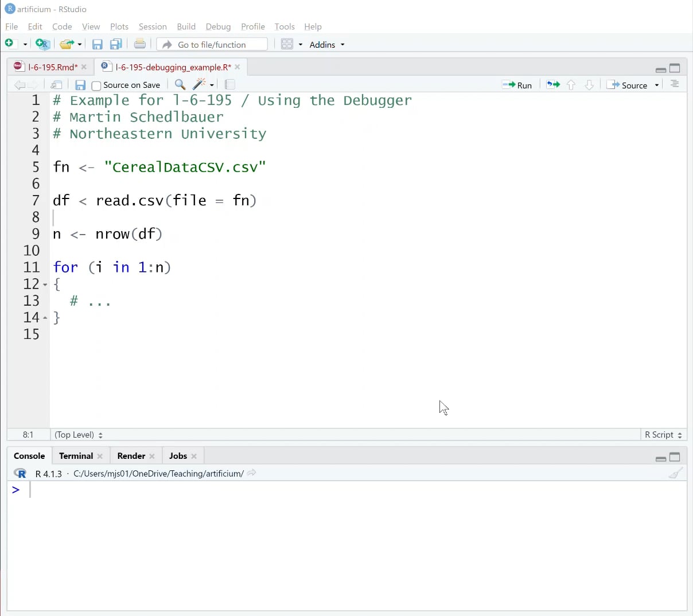Expand recent files dropdown arrow
693x616 pixels.
pyautogui.click(x=80, y=44)
